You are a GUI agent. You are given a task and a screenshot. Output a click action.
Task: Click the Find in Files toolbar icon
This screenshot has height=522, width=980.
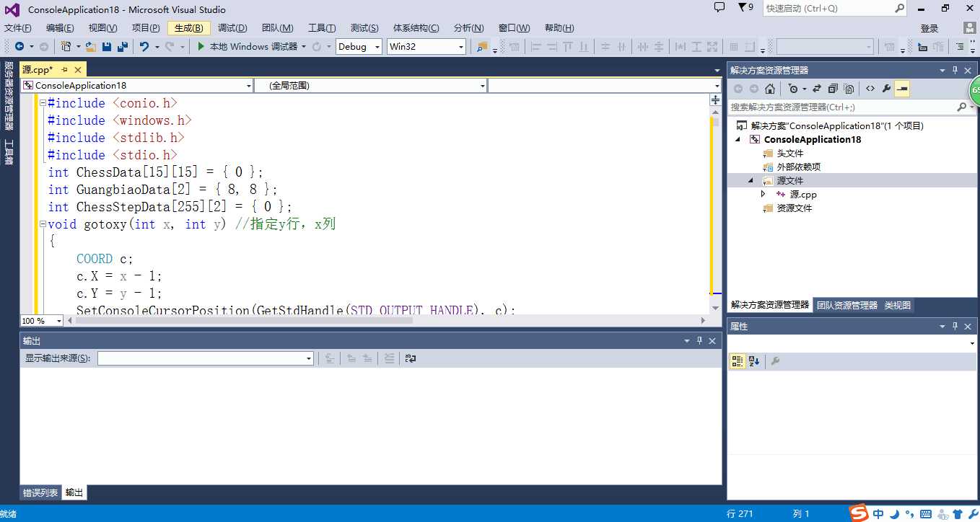[482, 47]
